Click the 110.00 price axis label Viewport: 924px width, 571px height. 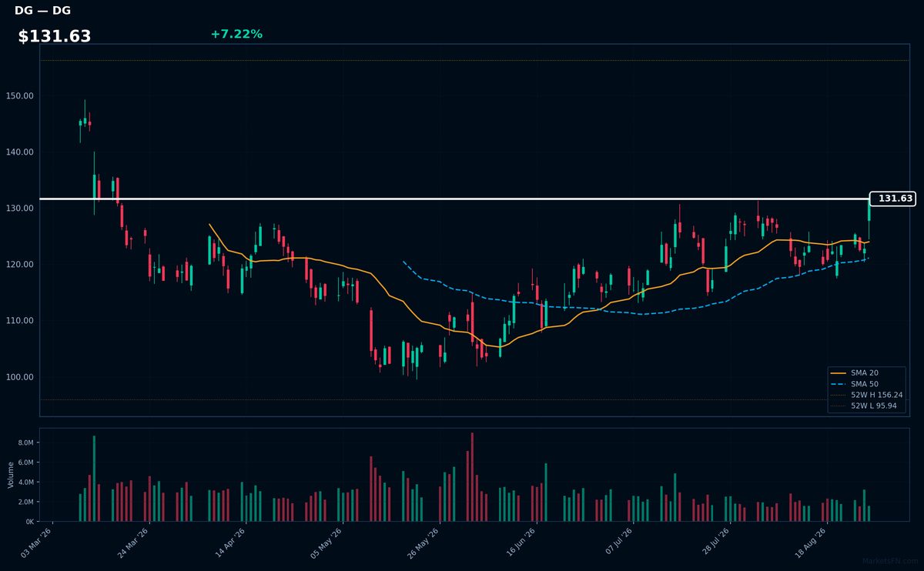tap(19, 321)
